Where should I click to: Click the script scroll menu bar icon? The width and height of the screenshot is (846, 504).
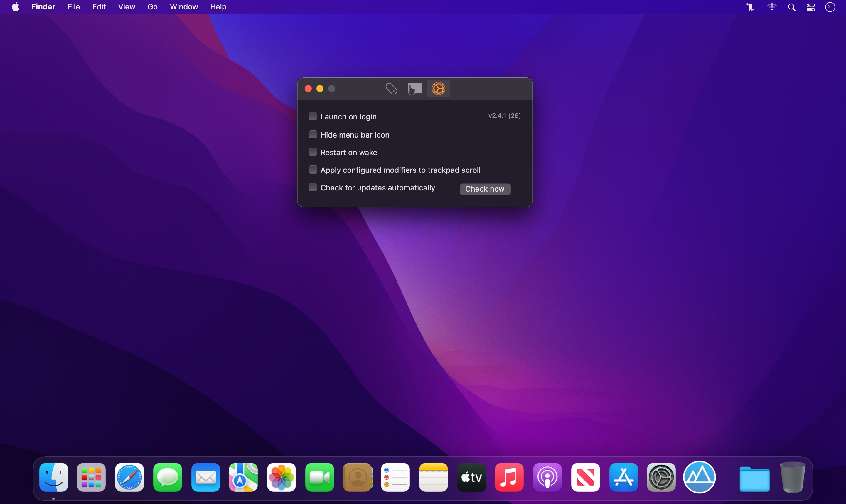point(750,7)
